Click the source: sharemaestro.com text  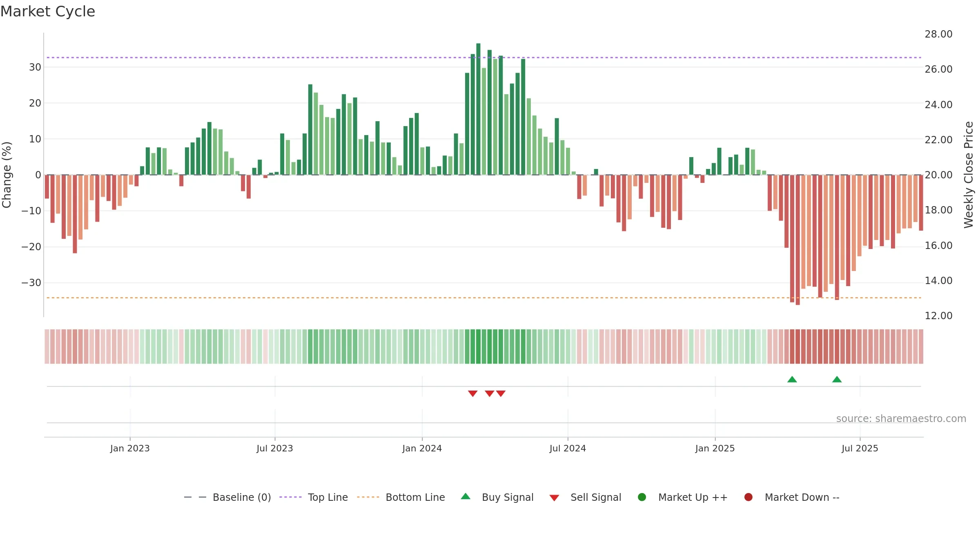901,419
